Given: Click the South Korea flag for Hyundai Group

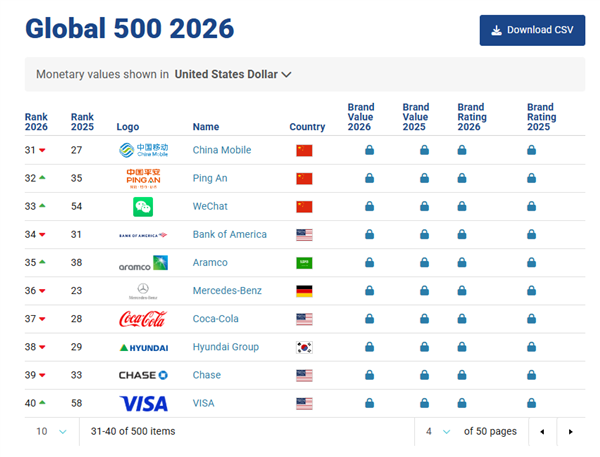Looking at the screenshot, I should pos(304,347).
